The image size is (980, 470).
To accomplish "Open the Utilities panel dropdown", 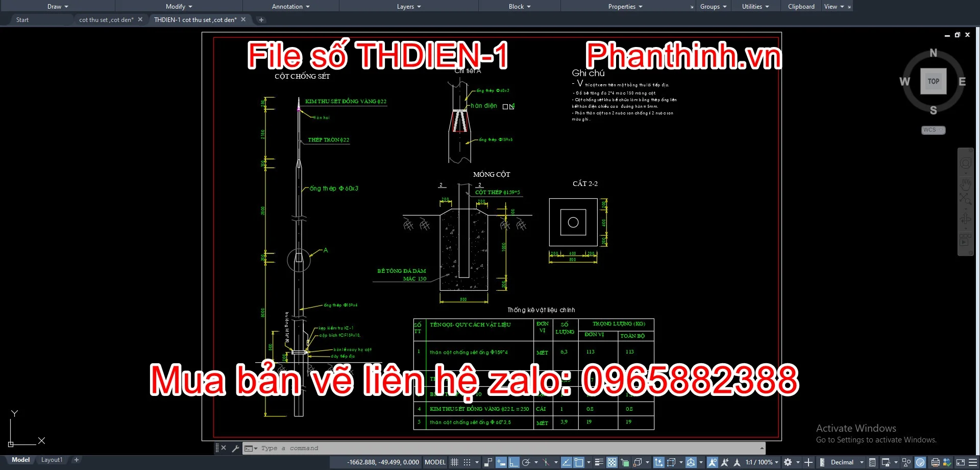I will tap(755, 7).
